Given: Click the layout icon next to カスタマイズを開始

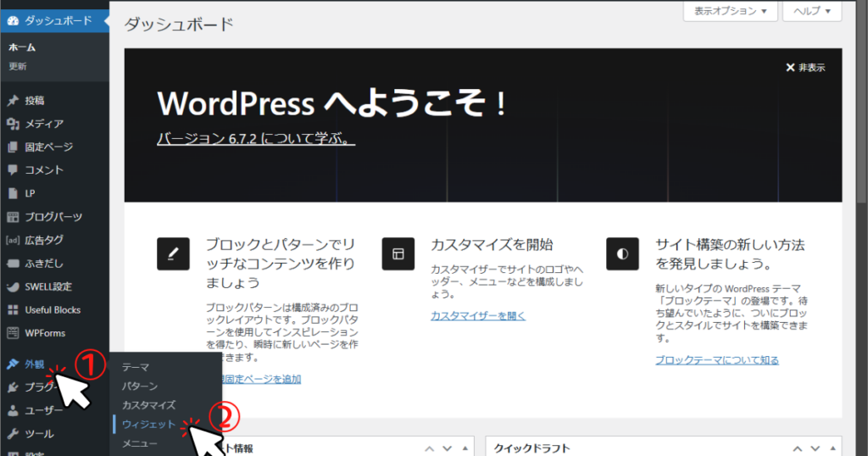Looking at the screenshot, I should [398, 254].
